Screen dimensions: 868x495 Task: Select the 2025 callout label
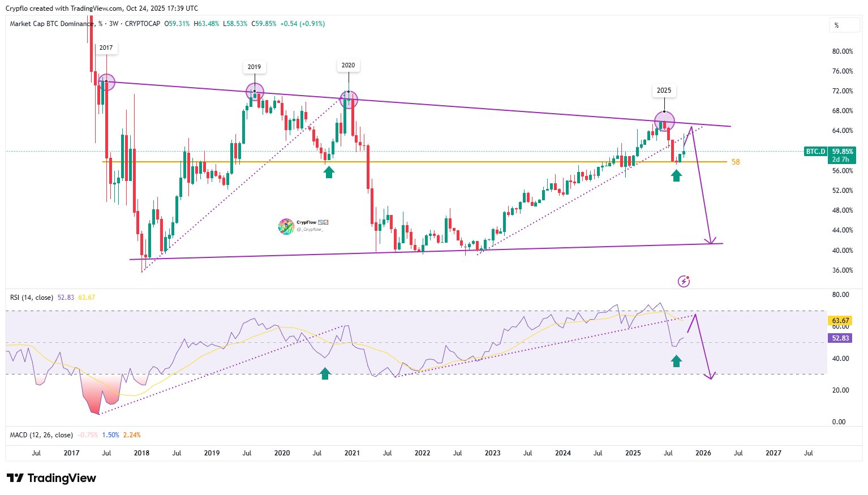(x=664, y=91)
